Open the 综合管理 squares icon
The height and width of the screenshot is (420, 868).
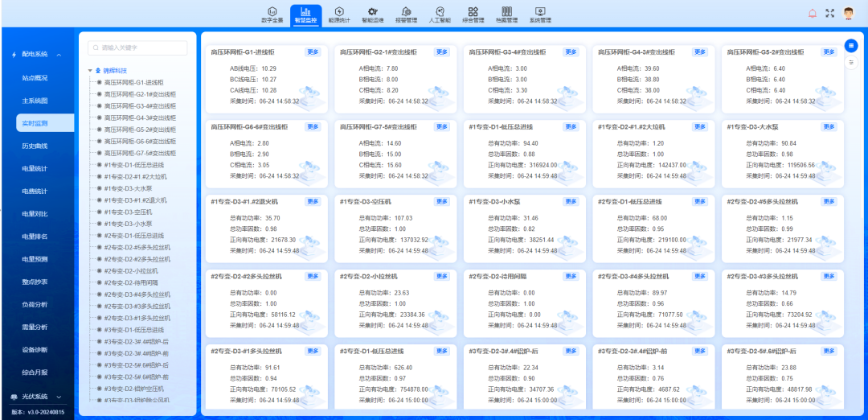click(473, 11)
